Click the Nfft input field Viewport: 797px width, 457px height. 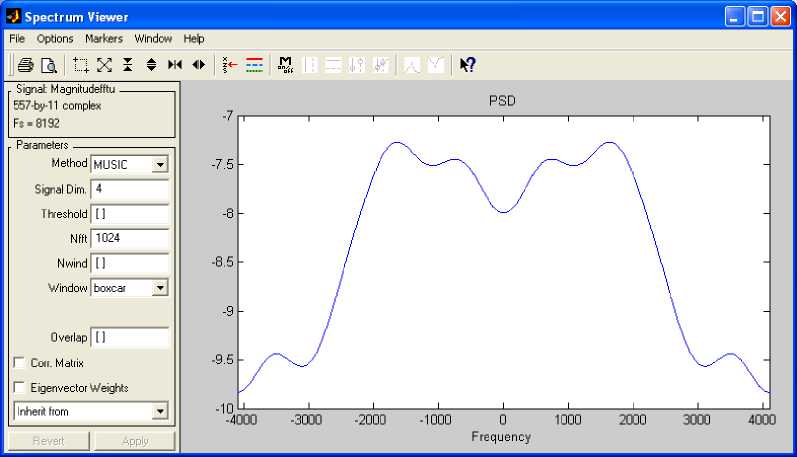[x=129, y=238]
